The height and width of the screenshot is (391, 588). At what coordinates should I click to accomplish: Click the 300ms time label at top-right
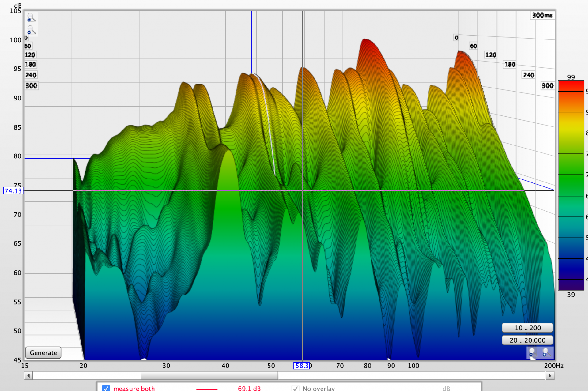(542, 15)
